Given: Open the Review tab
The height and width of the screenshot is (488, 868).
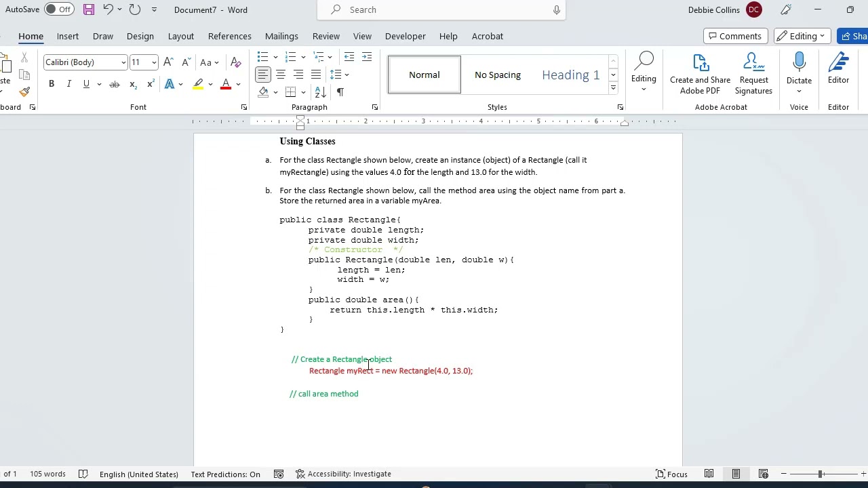Looking at the screenshot, I should coord(326,36).
